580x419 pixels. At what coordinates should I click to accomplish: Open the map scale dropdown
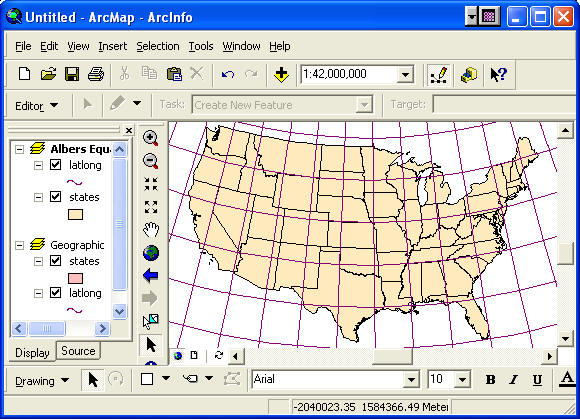pos(405,75)
